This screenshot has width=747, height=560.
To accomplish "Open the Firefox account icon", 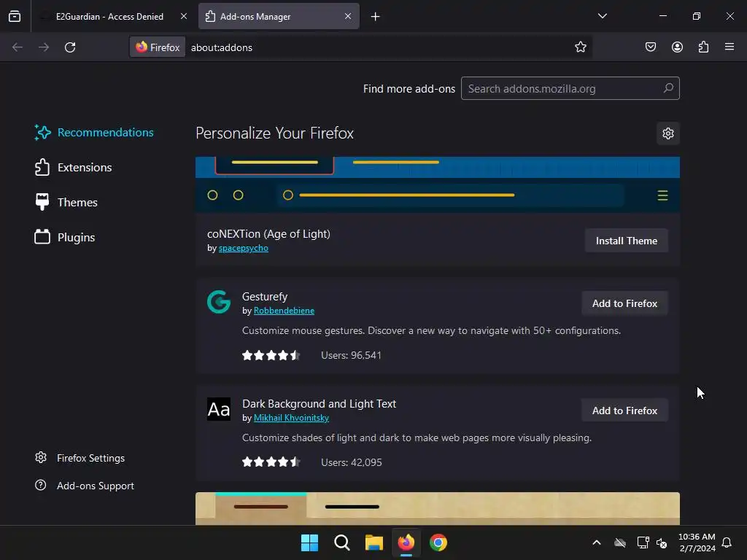I will pyautogui.click(x=677, y=47).
